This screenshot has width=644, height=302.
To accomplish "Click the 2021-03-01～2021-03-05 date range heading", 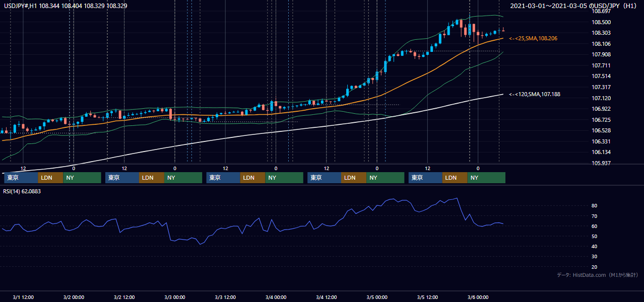I will click(x=574, y=6).
